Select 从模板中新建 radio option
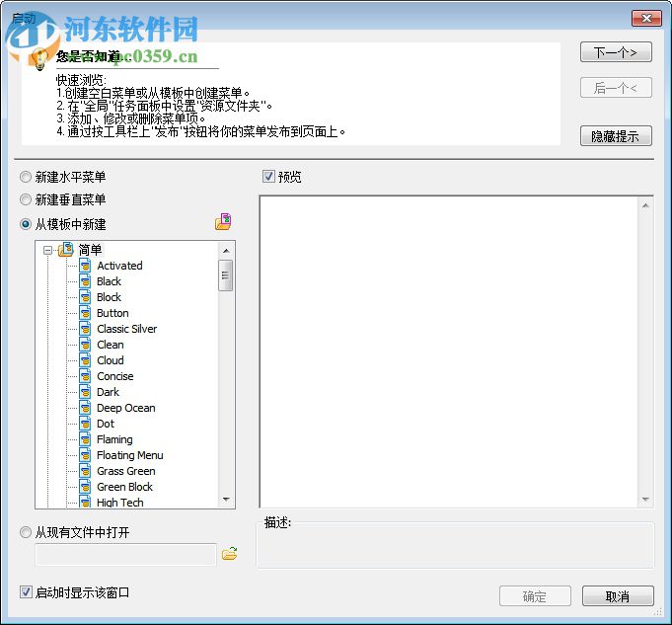Viewport: 672px width, 625px height. pyautogui.click(x=26, y=224)
